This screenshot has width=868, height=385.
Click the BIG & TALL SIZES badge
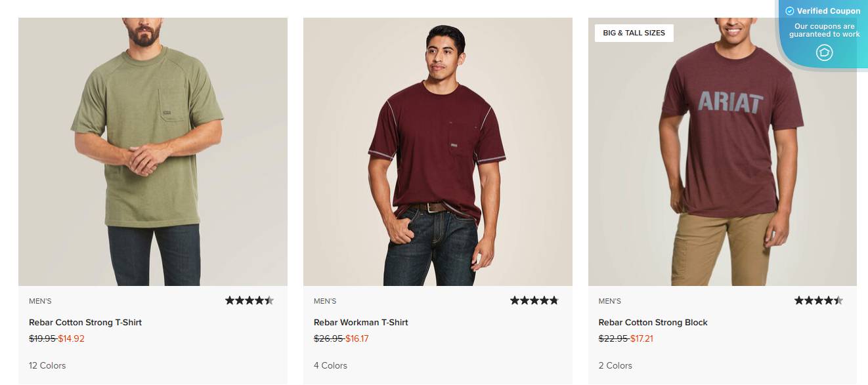pos(634,33)
